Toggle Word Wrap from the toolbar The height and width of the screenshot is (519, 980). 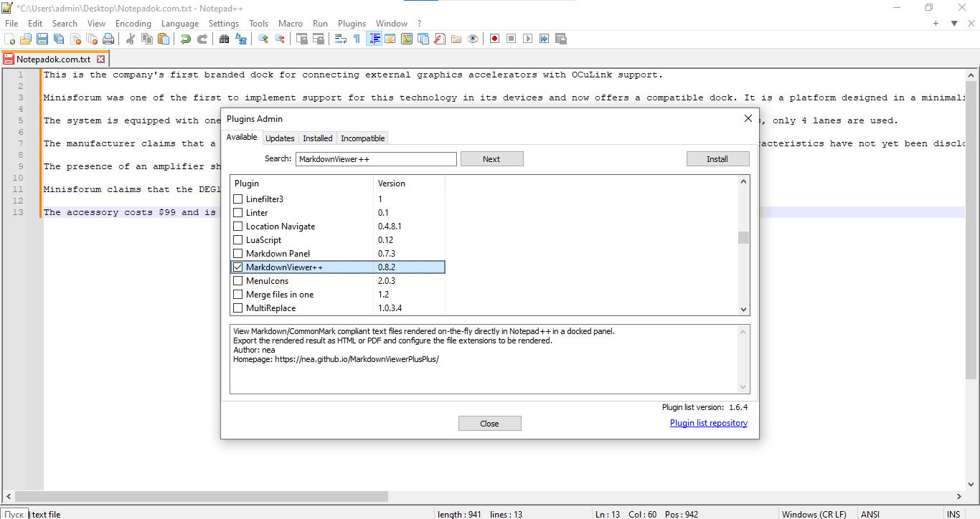341,39
